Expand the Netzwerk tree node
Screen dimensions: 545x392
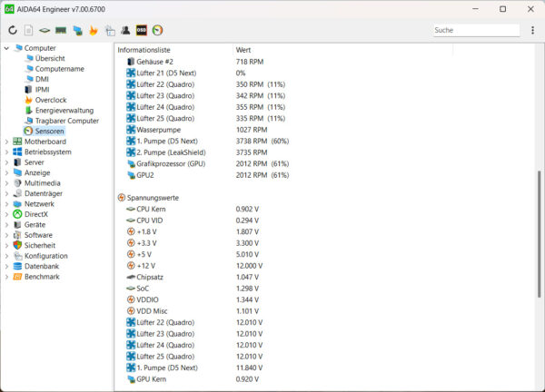[7, 204]
